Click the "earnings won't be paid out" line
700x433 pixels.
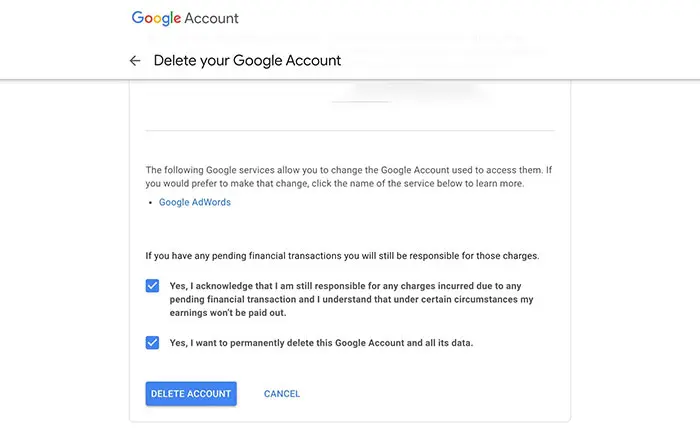click(x=230, y=311)
